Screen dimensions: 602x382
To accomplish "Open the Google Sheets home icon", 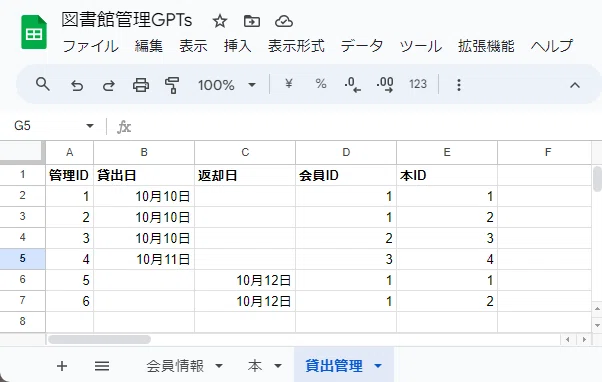I will tap(34, 32).
